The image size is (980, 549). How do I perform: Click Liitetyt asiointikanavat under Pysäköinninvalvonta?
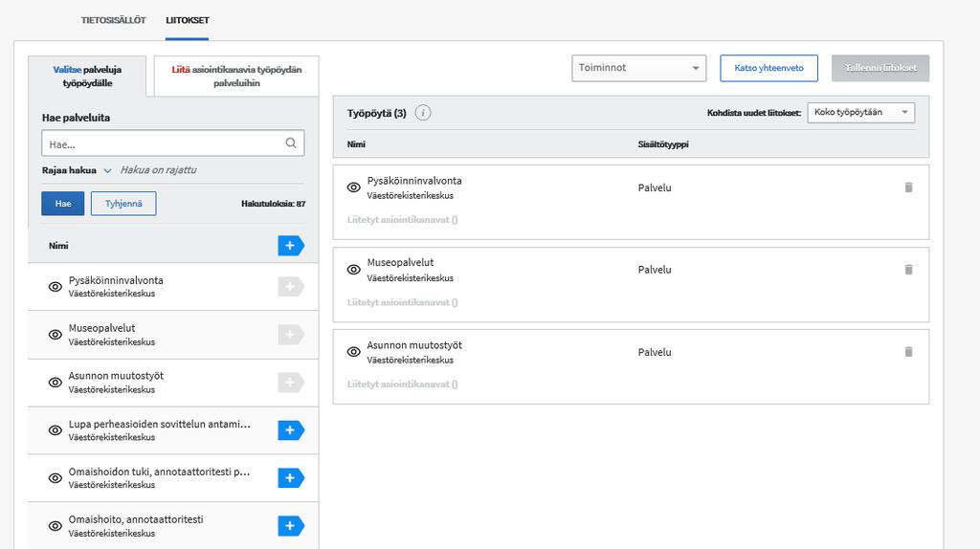[x=403, y=220]
